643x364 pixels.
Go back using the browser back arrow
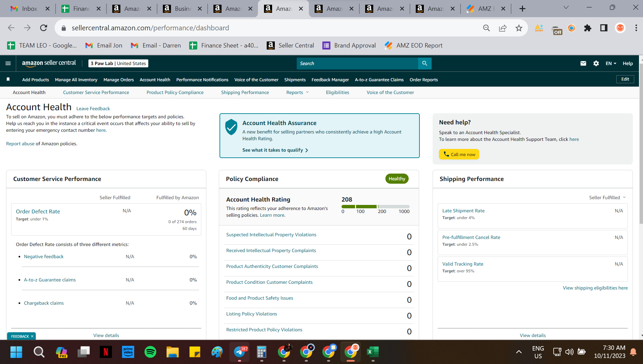(11, 28)
